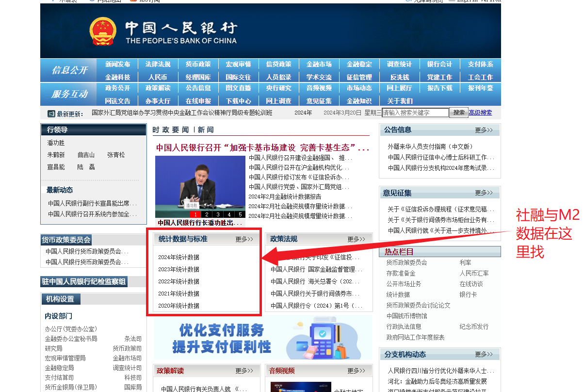This screenshot has width=584, height=392.
Task: Open 纪念币发行 in 热点栏目
Action: [x=474, y=327]
